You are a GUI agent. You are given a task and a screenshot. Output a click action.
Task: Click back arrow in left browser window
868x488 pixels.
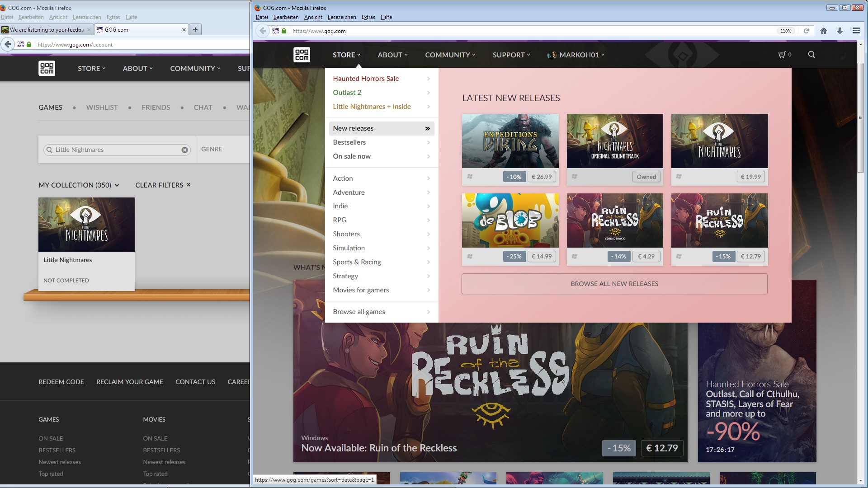click(x=8, y=44)
